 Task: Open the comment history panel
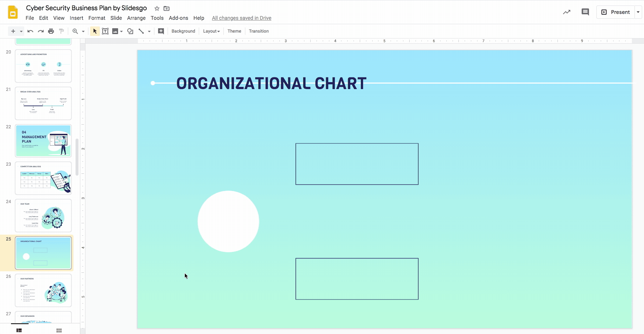tap(585, 12)
